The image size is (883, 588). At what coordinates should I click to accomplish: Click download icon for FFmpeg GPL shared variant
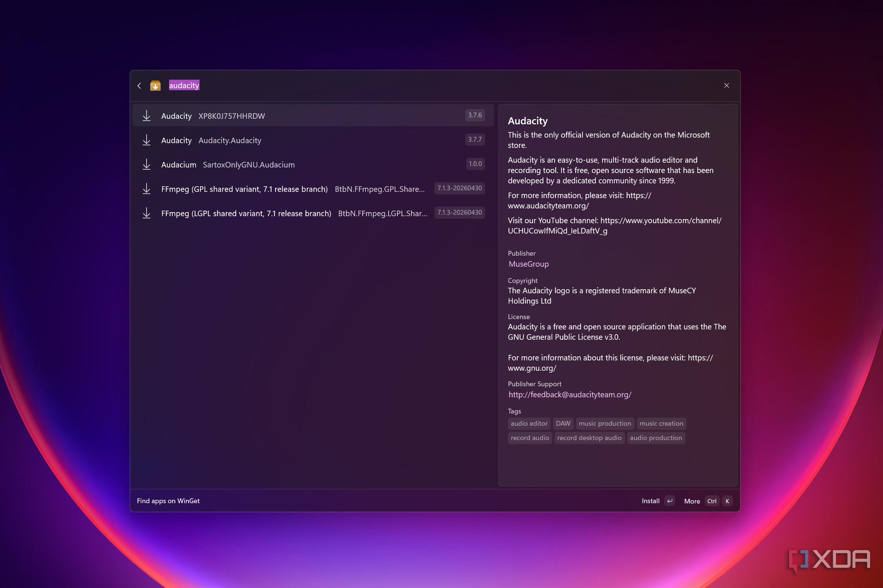click(x=146, y=188)
